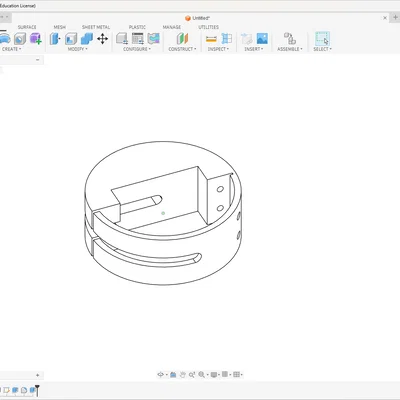This screenshot has width=400, height=400.
Task: Click the purple Create Form icon
Action: pos(35,39)
